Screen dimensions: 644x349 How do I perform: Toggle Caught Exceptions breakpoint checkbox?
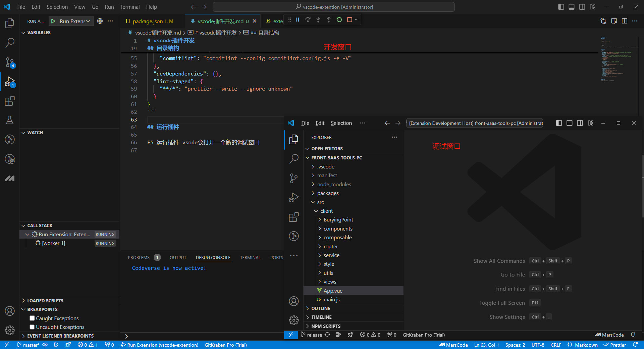[32, 318]
